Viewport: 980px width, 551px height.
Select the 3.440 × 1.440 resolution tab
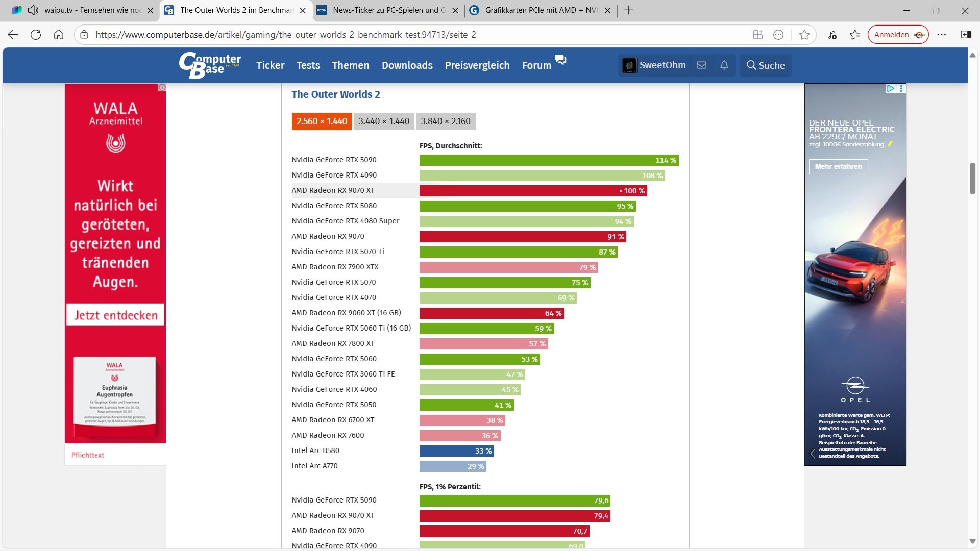click(x=384, y=121)
